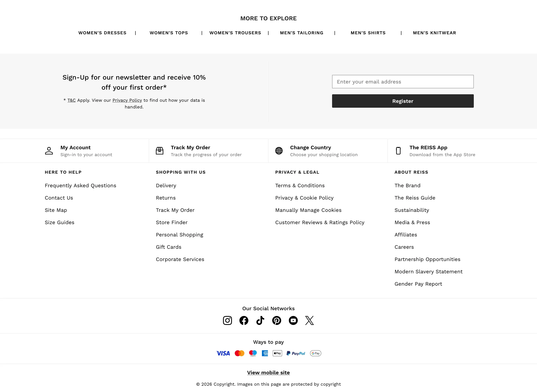The image size is (537, 392).
Task: Focus the email address input field
Action: point(403,82)
